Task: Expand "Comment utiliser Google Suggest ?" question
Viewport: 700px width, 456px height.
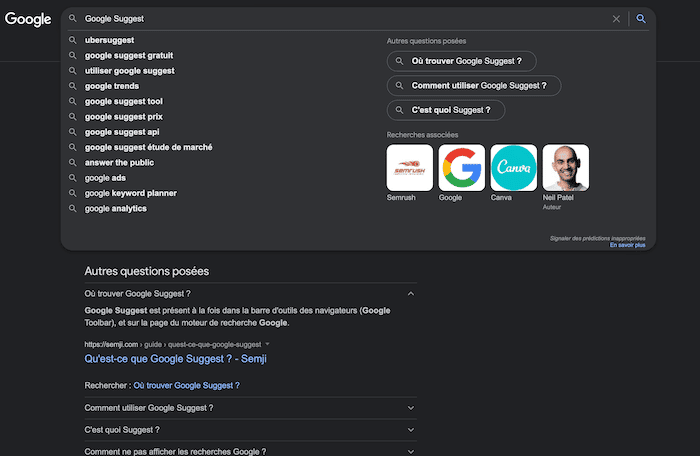Action: click(410, 408)
